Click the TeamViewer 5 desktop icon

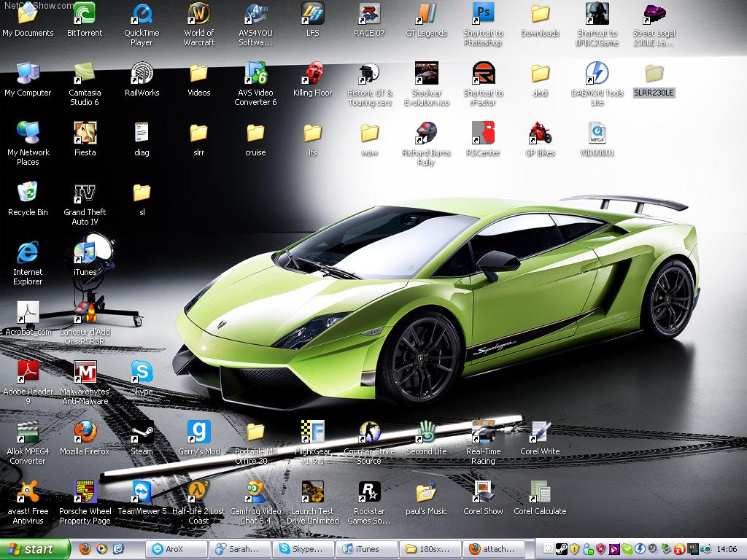tap(142, 491)
